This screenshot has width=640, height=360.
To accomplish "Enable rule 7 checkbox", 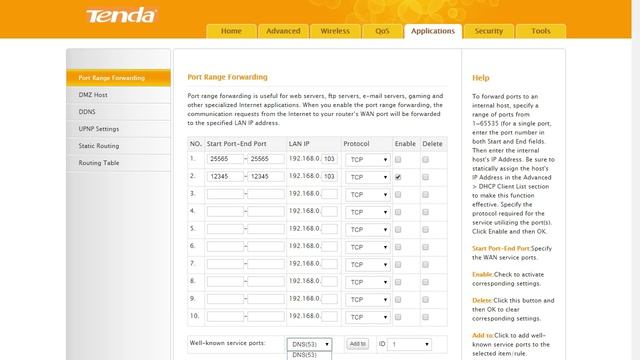I will [398, 265].
